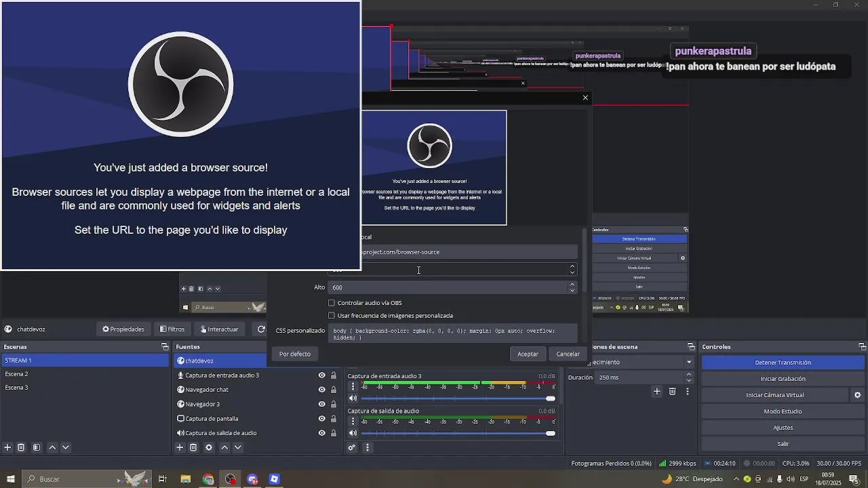Open audio mixer three-dots menu at bottom
868x488 pixels.
(x=368, y=447)
